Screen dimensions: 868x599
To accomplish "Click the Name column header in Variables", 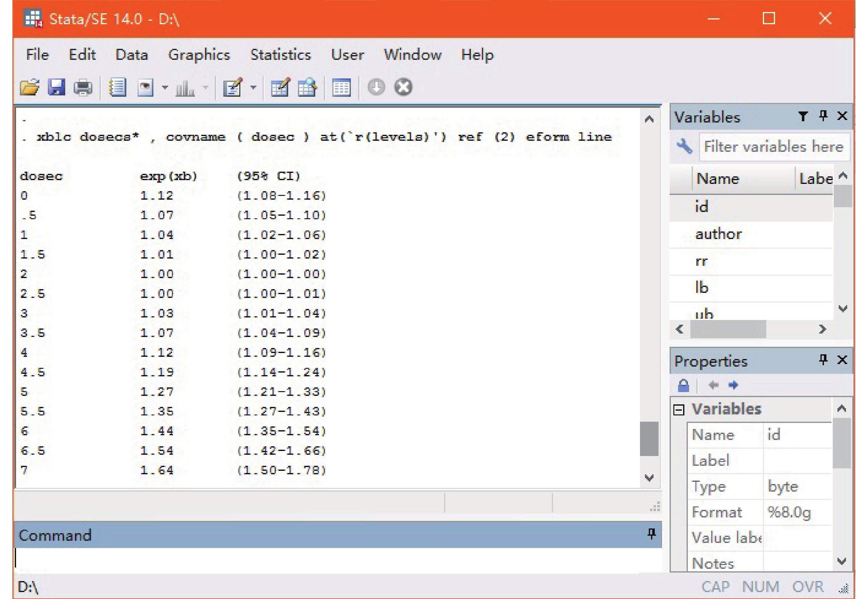I will pyautogui.click(x=744, y=179).
